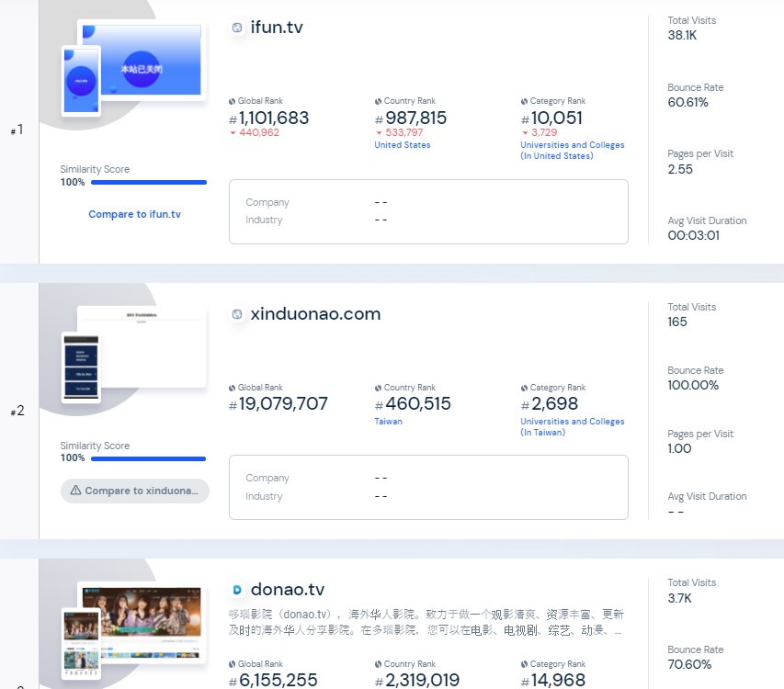The width and height of the screenshot is (784, 689).
Task: Click the donao.tv favicon icon
Action: pyautogui.click(x=237, y=590)
